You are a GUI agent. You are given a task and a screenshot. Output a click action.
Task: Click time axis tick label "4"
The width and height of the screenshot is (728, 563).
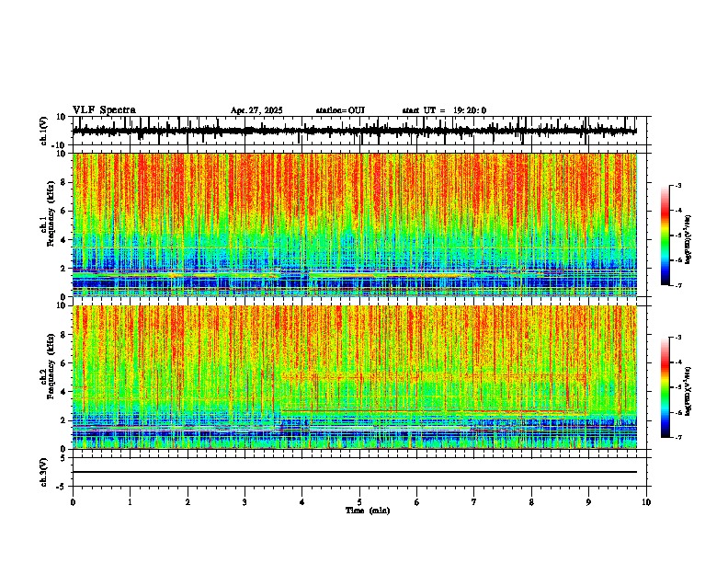coord(302,502)
